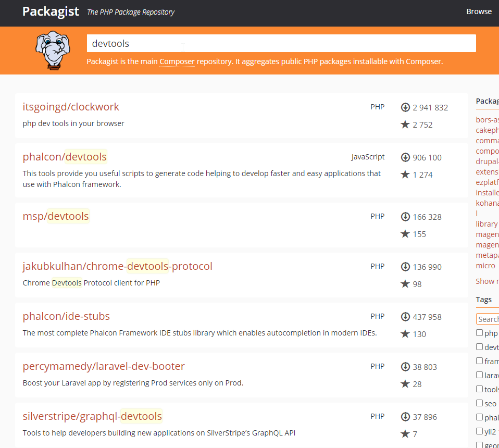Click star icon in silverstripe/graphql-devtools row
The image size is (499, 448).
tap(405, 434)
